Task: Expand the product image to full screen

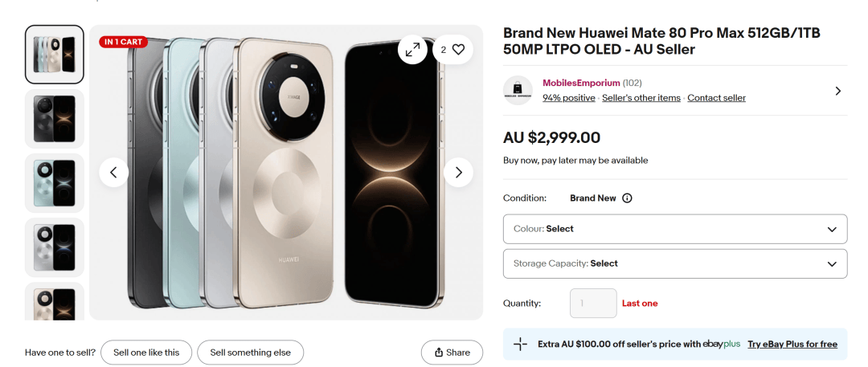Action: [412, 50]
